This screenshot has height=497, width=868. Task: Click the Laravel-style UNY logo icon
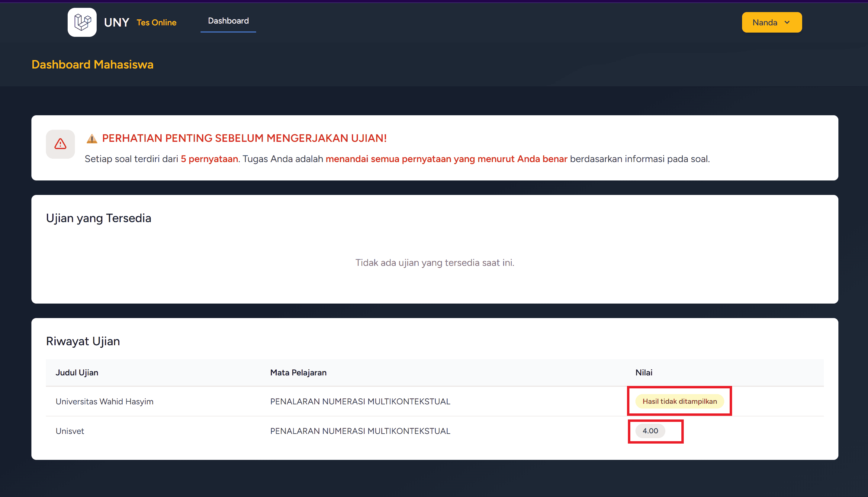coord(82,22)
